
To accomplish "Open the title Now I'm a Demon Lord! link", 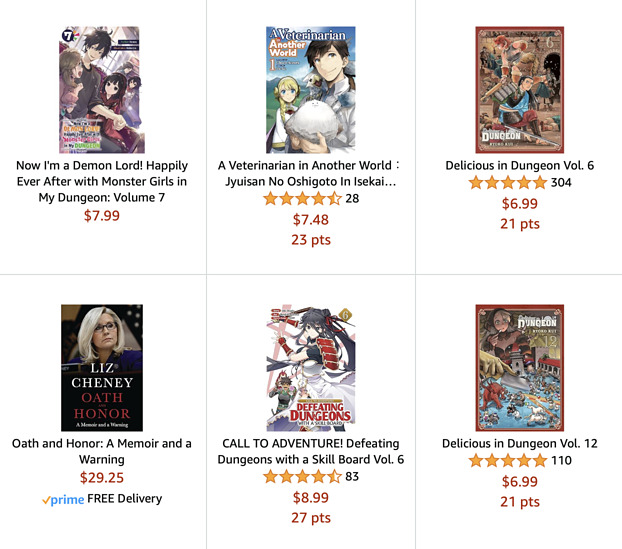I will pos(102,181).
